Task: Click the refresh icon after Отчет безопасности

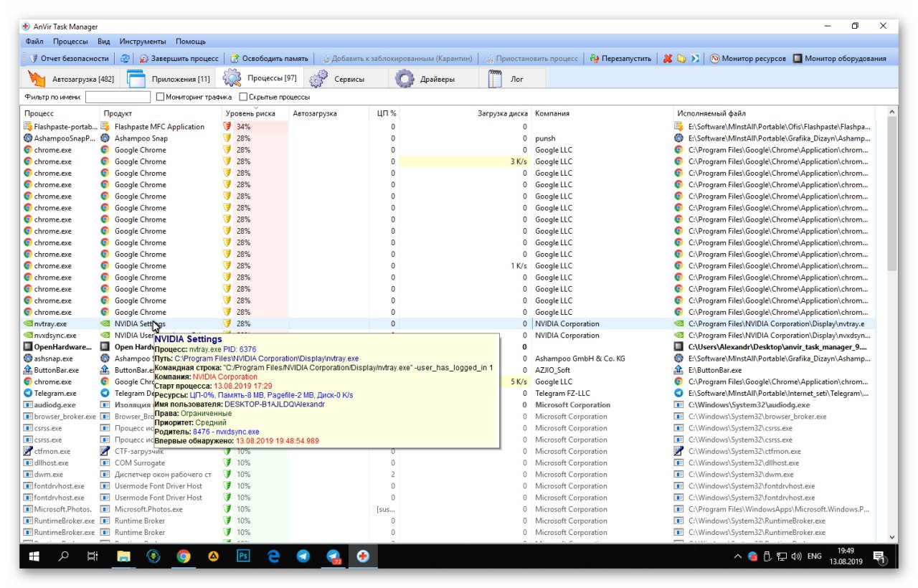Action: pyautogui.click(x=126, y=59)
